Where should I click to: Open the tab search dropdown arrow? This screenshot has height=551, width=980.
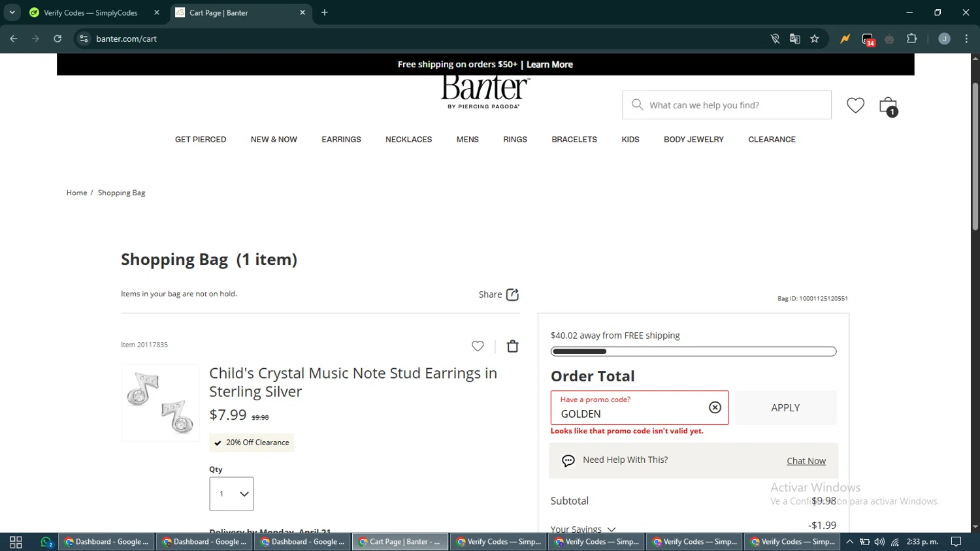[12, 12]
